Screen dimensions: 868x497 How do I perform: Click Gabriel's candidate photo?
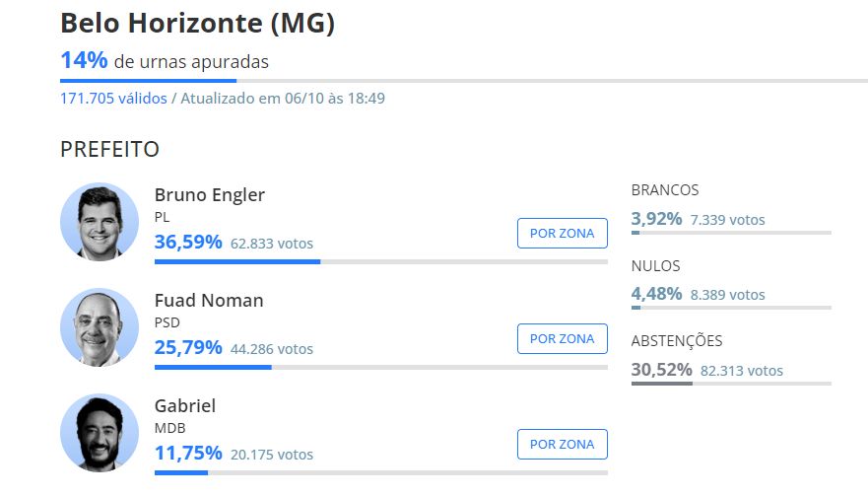[100, 433]
